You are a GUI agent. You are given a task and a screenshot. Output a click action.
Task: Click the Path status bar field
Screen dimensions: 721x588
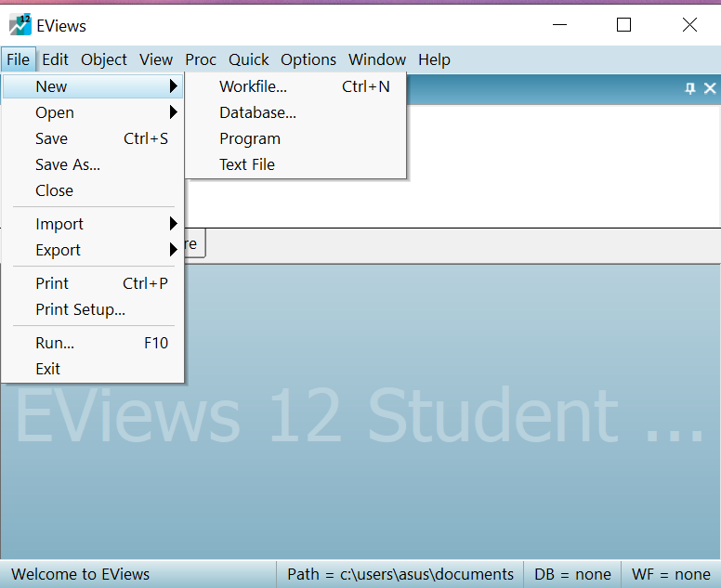click(400, 574)
